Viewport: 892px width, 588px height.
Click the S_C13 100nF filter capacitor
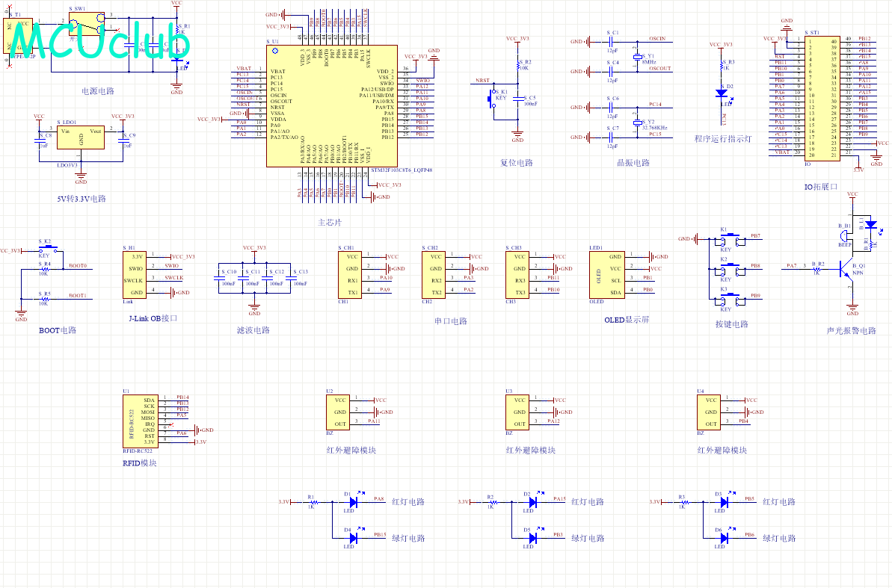click(x=291, y=277)
